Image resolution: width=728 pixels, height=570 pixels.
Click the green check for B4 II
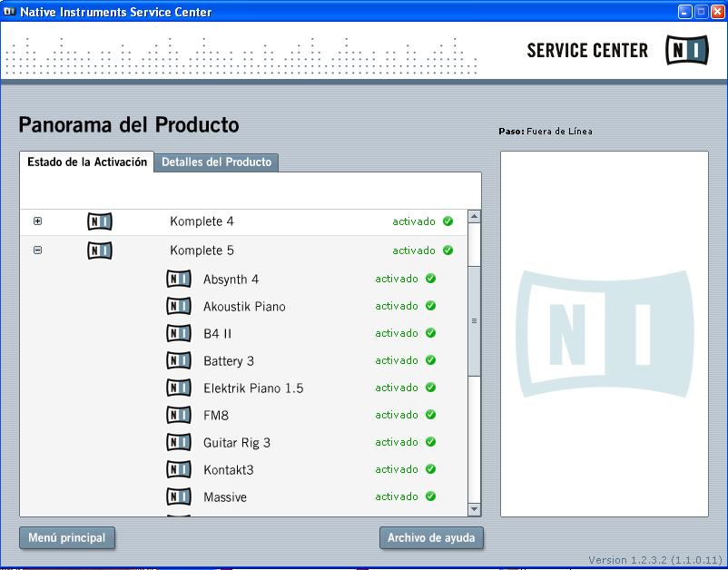[x=431, y=333]
